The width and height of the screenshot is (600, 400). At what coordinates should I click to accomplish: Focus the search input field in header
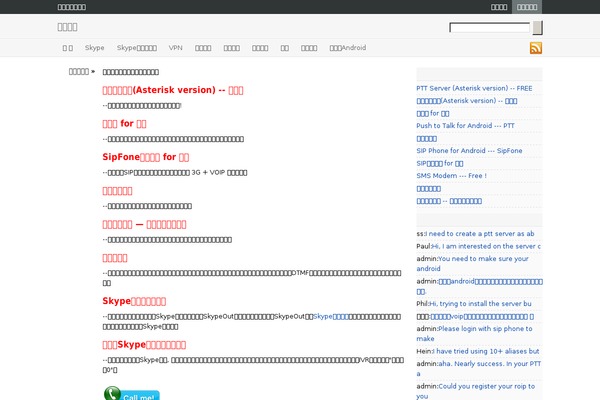click(x=490, y=28)
